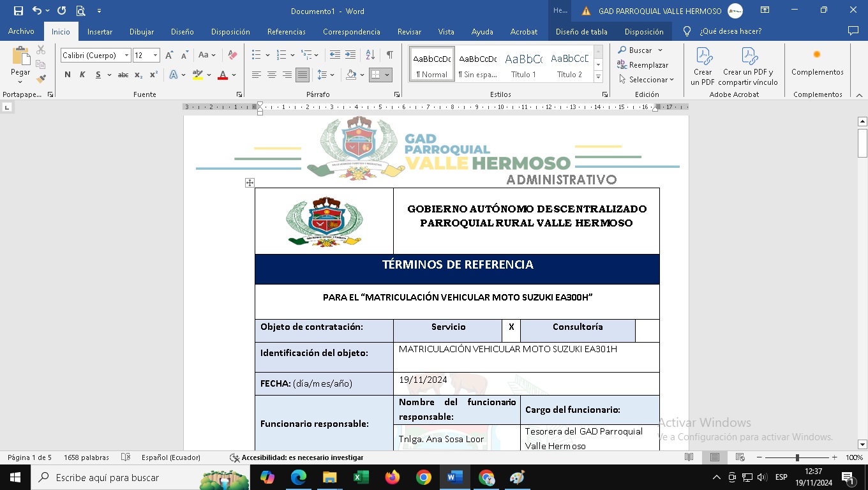The image size is (868, 490).
Task: Toggle bold formatting (N)
Action: (x=68, y=75)
